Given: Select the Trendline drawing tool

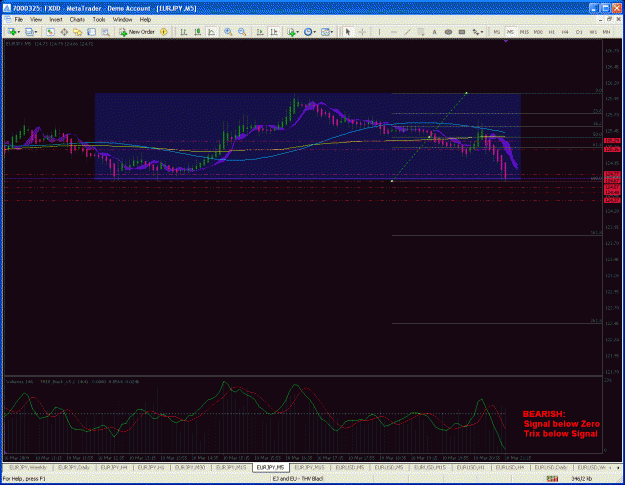Looking at the screenshot, I should [407, 32].
